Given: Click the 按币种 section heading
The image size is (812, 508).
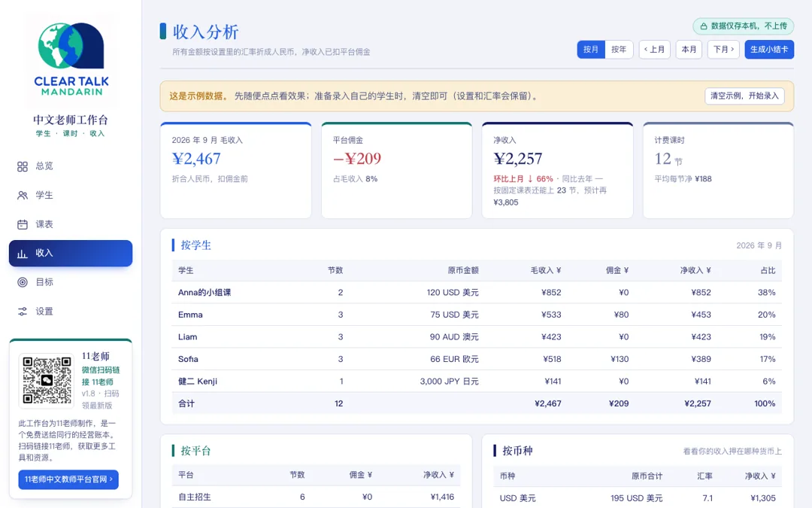Looking at the screenshot, I should pyautogui.click(x=517, y=451).
